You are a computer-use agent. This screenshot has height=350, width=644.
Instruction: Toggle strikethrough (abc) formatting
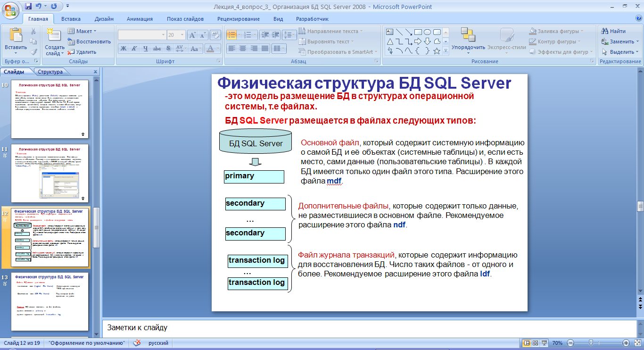pos(157,48)
